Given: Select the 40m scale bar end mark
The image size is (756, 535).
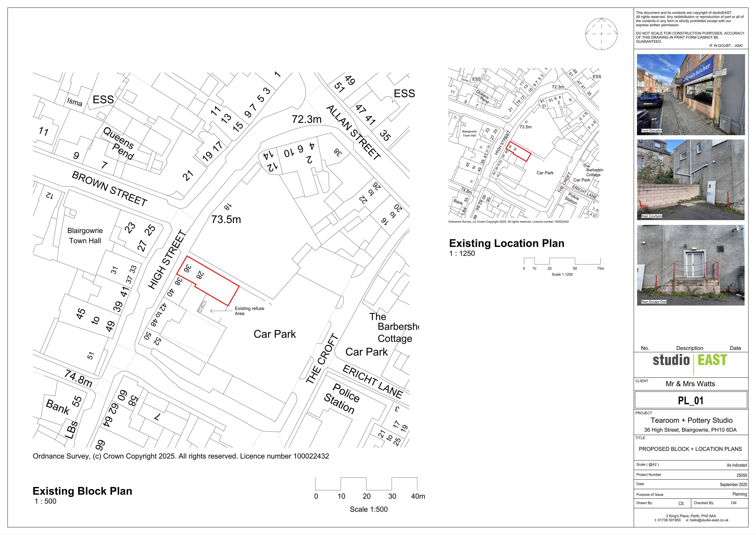Looking at the screenshot, I should click(x=418, y=496).
